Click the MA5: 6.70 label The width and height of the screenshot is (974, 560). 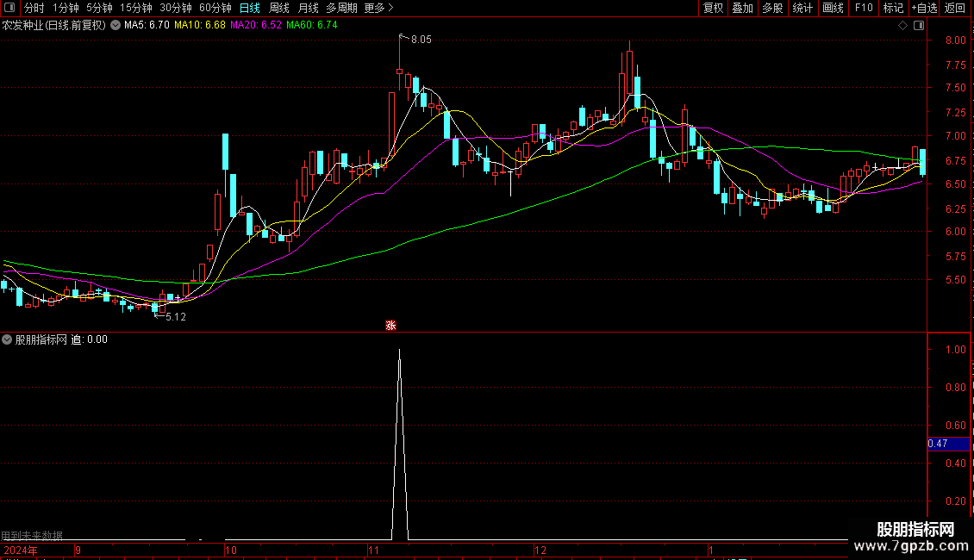[147, 25]
